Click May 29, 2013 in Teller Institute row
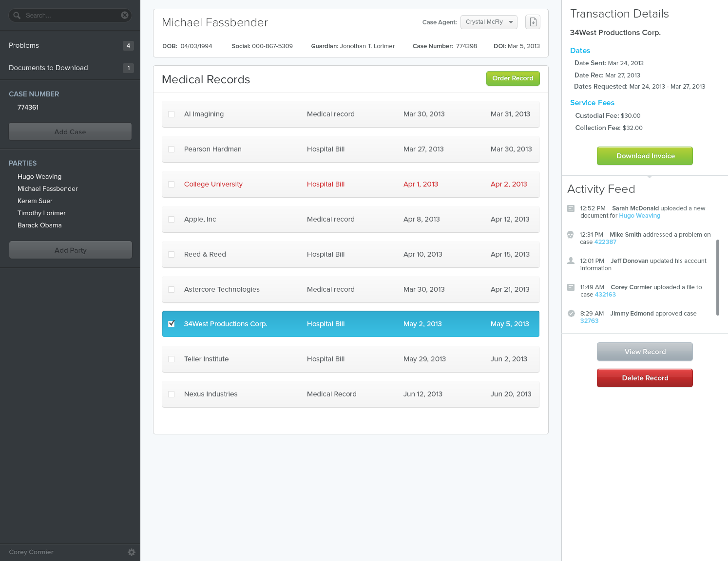Screen dimensions: 728x561 pyautogui.click(x=424, y=359)
